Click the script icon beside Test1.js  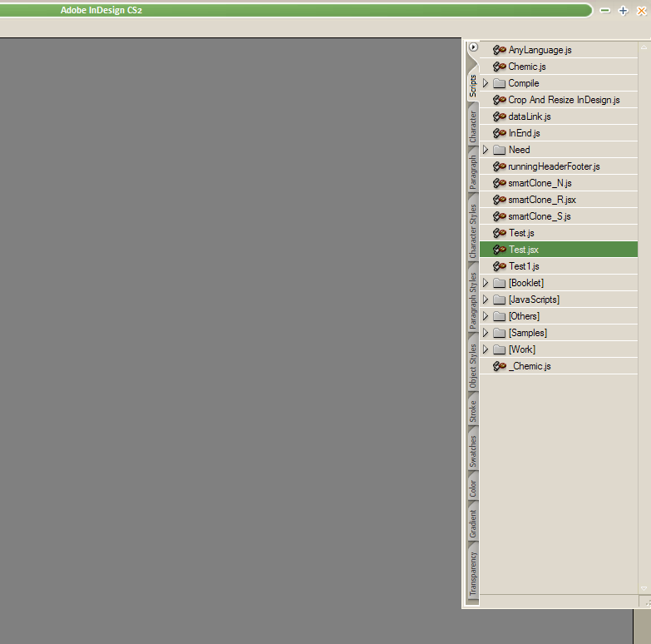(499, 266)
